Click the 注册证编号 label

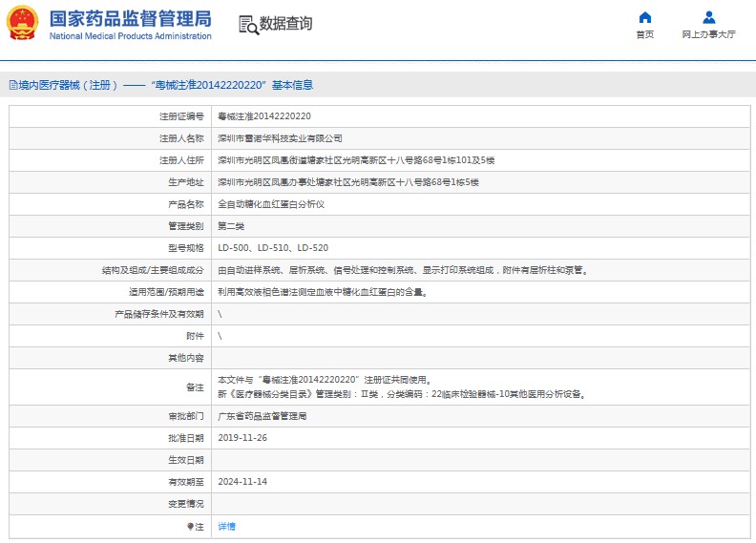tap(181, 116)
